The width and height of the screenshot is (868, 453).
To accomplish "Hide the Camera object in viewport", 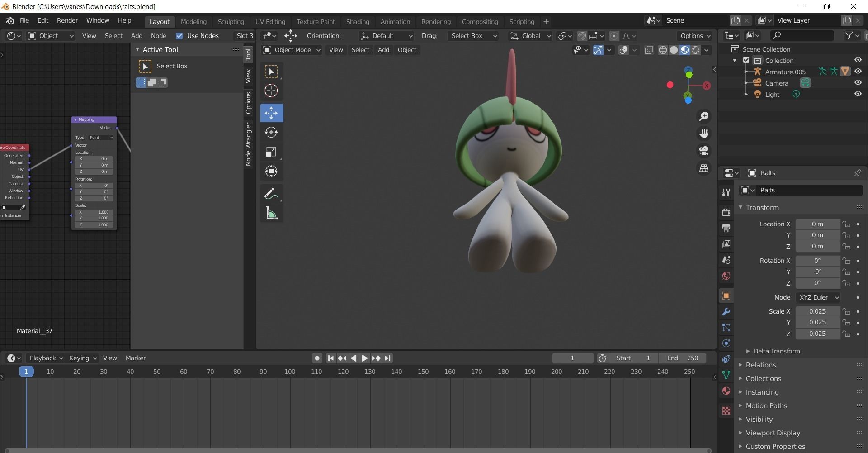I will 858,83.
